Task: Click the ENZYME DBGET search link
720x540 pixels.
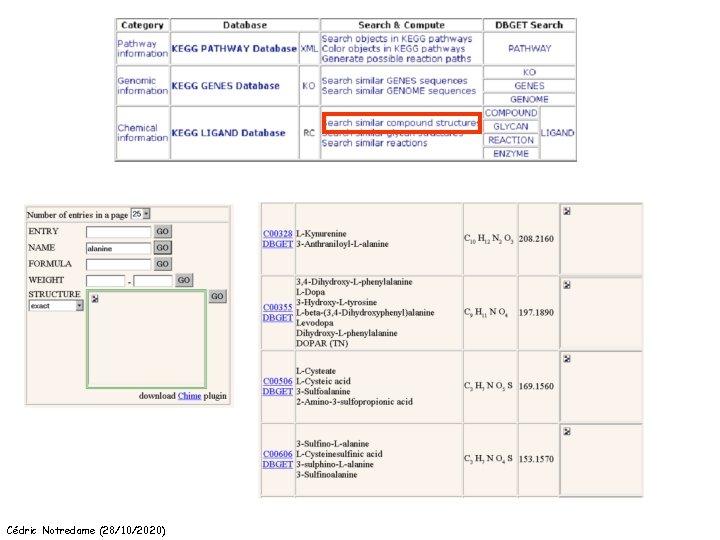Action: (511, 154)
